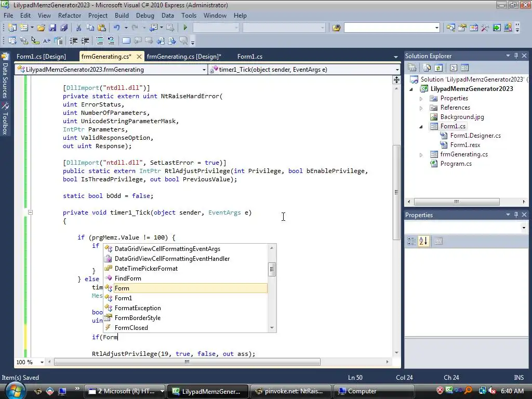Open the Toolbox side tab
This screenshot has width=532, height=399.
[x=5, y=118]
